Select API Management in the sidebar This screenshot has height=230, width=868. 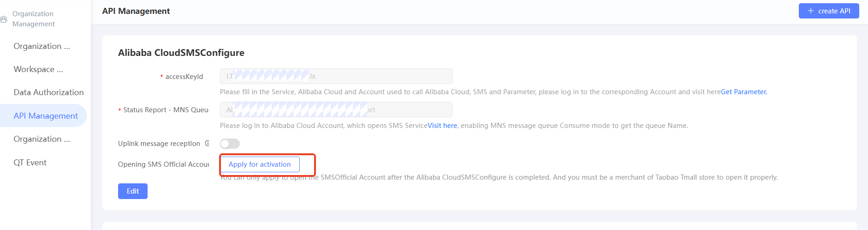tap(46, 116)
